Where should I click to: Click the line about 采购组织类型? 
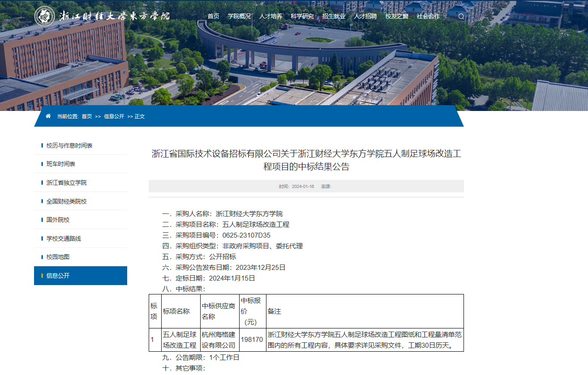[232, 246]
